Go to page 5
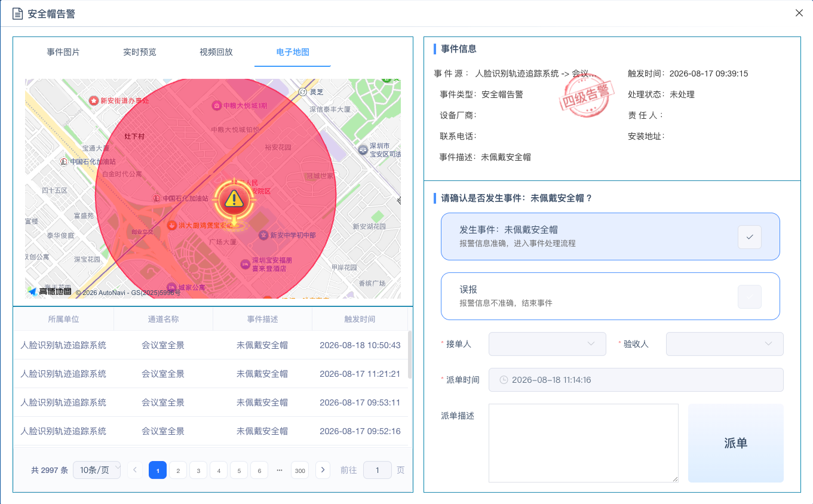Screen dimensions: 813x504 tap(239, 470)
